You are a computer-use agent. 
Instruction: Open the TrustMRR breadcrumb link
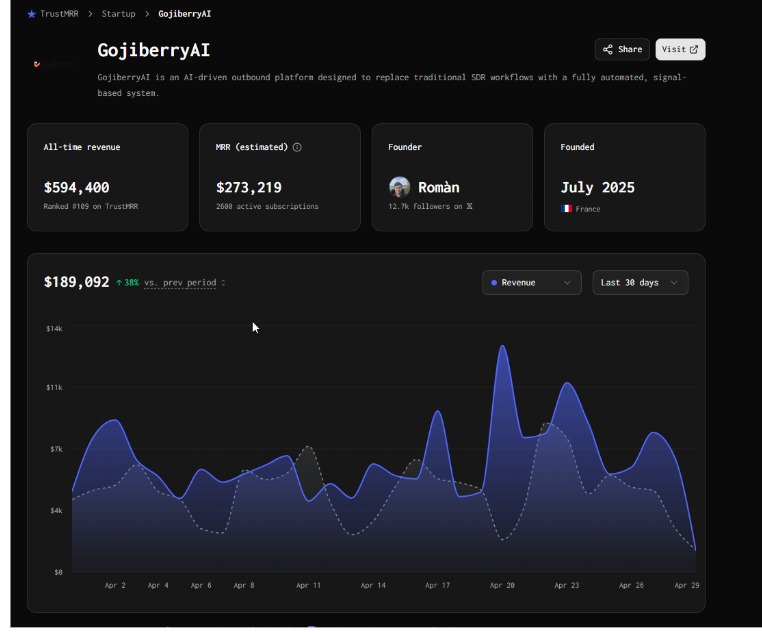click(x=59, y=14)
